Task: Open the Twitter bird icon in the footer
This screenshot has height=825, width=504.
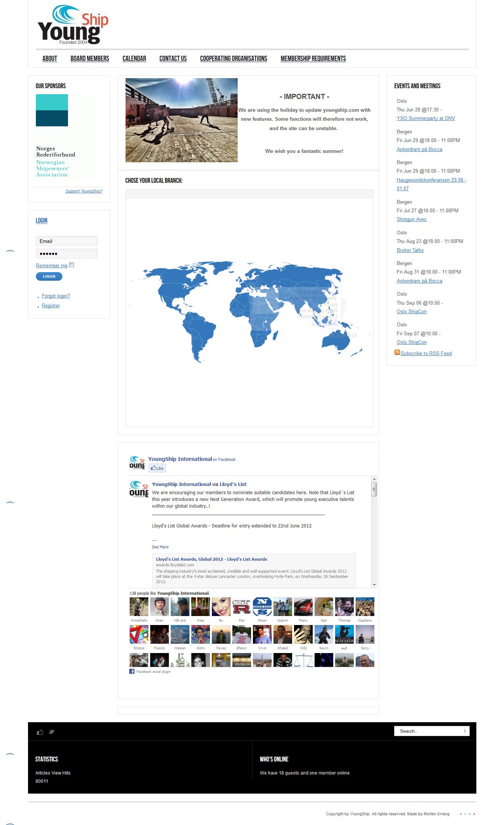Action: pyautogui.click(x=52, y=732)
